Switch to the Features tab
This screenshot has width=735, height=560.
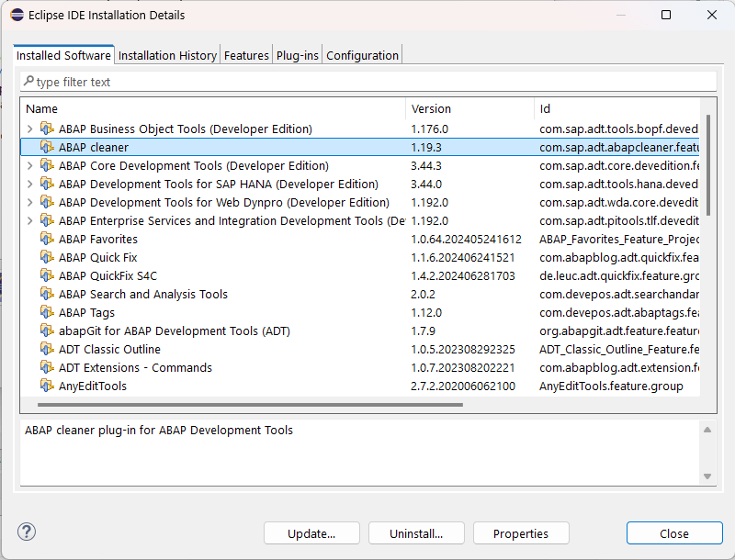[246, 55]
